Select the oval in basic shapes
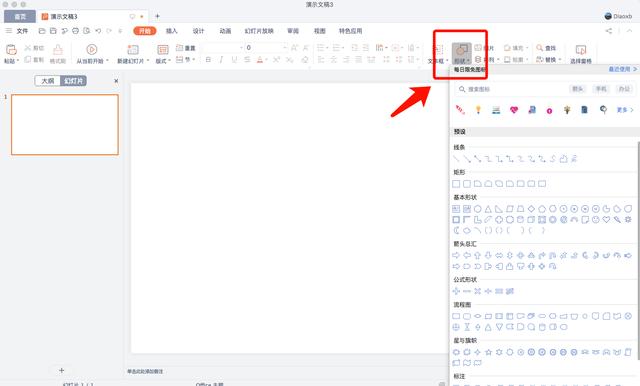Viewport: 640px width, 386px height. pyautogui.click(x=478, y=209)
